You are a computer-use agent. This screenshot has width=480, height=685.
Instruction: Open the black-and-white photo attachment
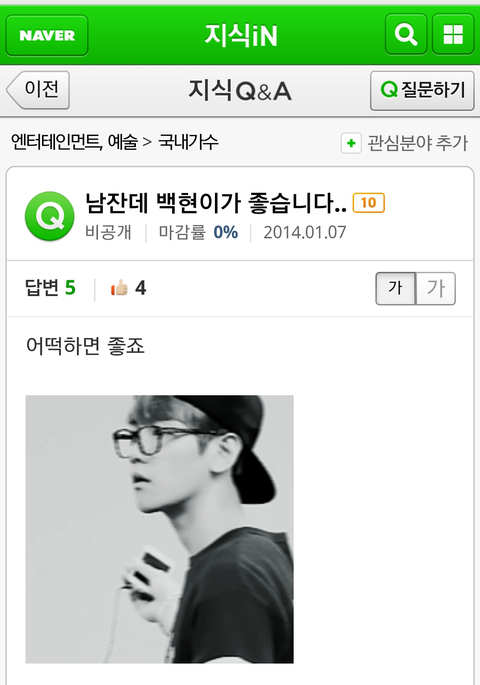pos(159,529)
